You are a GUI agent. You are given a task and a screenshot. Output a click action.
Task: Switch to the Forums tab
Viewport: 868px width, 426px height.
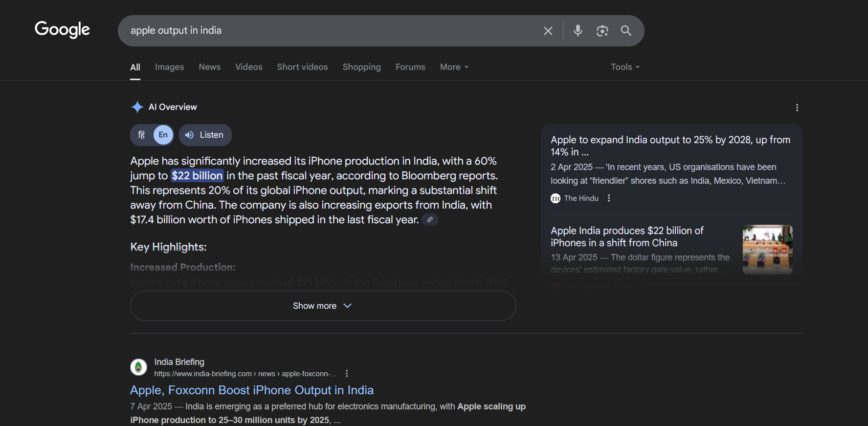point(410,67)
